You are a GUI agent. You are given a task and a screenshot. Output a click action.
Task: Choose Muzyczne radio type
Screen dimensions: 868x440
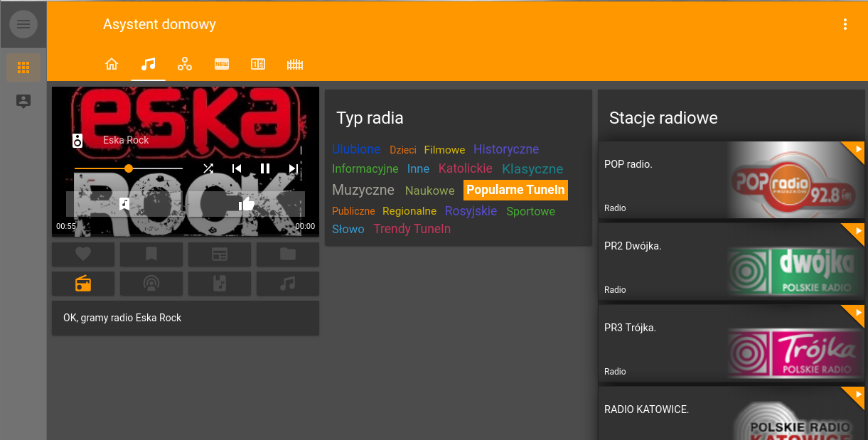[x=363, y=190]
